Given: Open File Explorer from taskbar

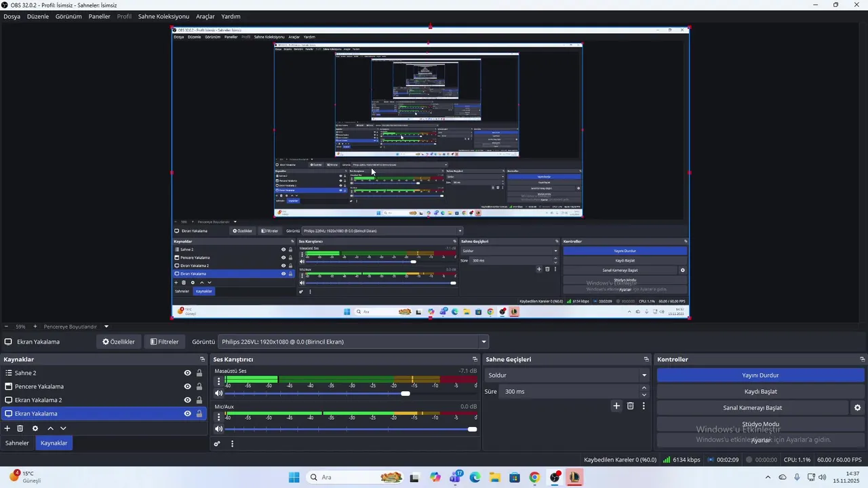Looking at the screenshot, I should [494, 477].
